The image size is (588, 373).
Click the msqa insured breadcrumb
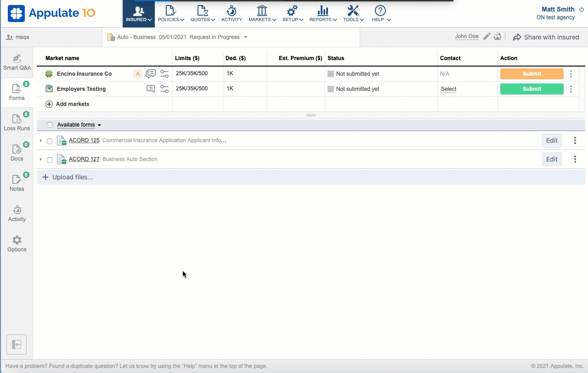[18, 37]
